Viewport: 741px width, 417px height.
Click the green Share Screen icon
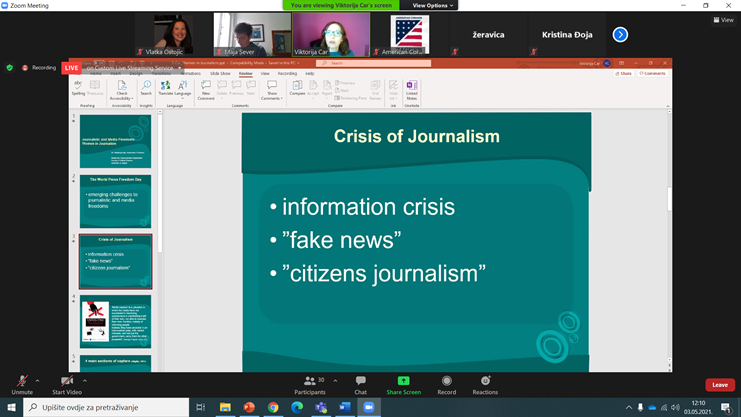click(x=403, y=381)
